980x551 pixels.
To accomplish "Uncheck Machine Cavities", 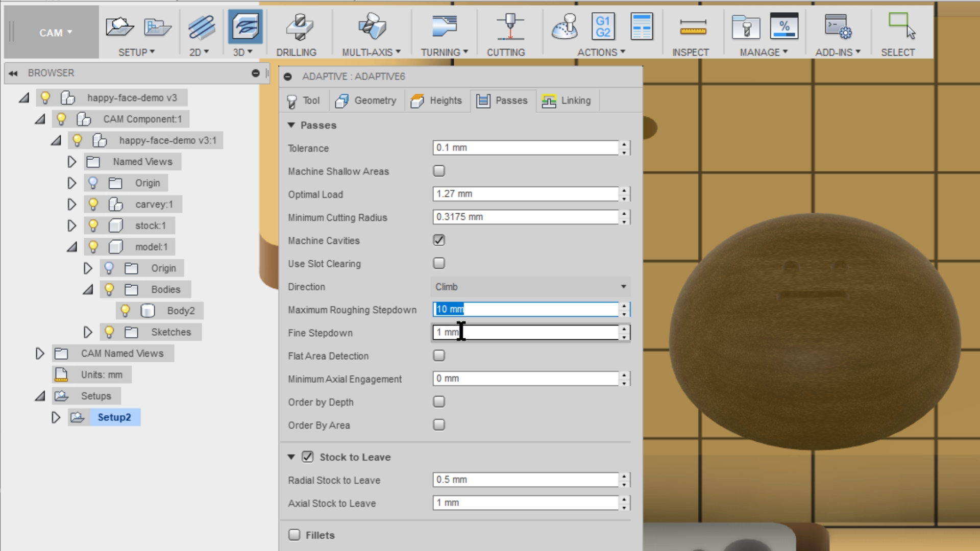I will [x=438, y=240].
